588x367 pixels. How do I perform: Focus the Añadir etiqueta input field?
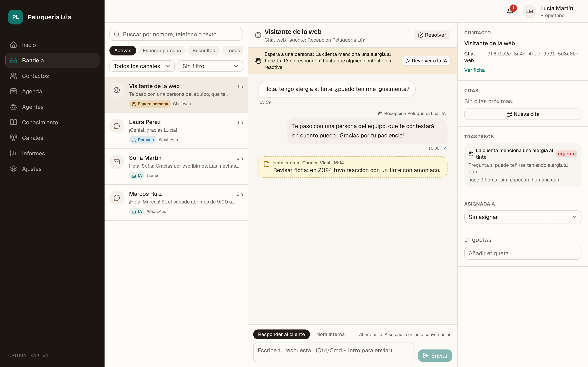click(x=522, y=253)
